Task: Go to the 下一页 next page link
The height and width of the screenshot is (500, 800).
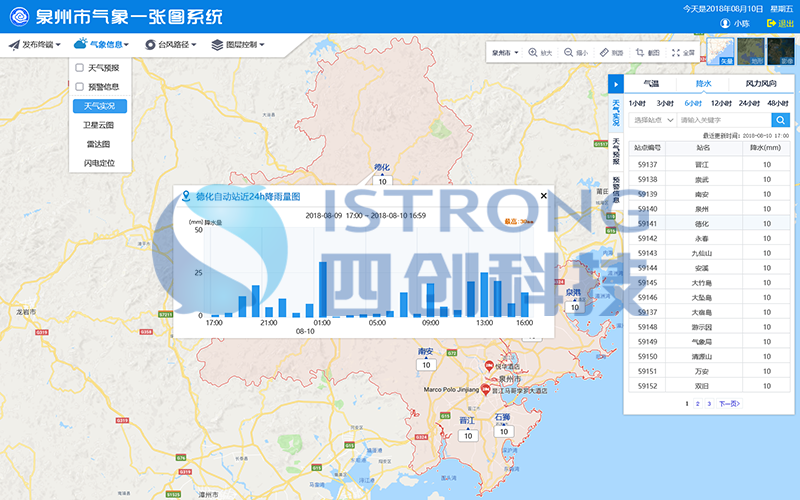Action: click(729, 403)
